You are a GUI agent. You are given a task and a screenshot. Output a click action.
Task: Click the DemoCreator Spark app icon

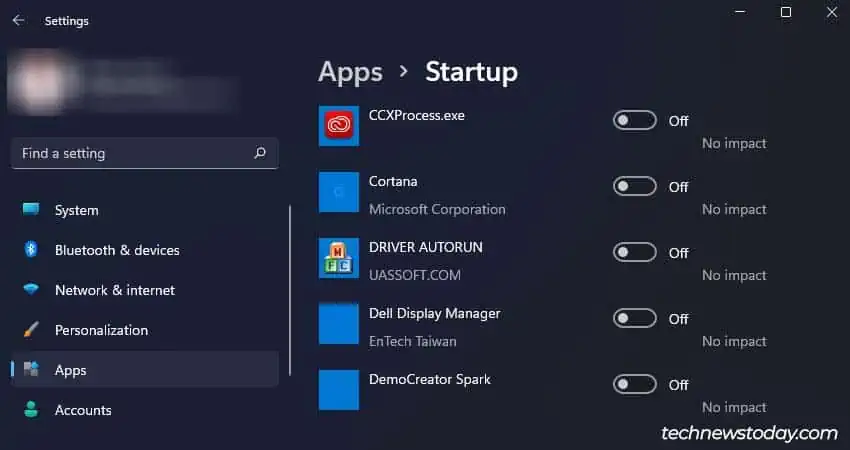[339, 390]
